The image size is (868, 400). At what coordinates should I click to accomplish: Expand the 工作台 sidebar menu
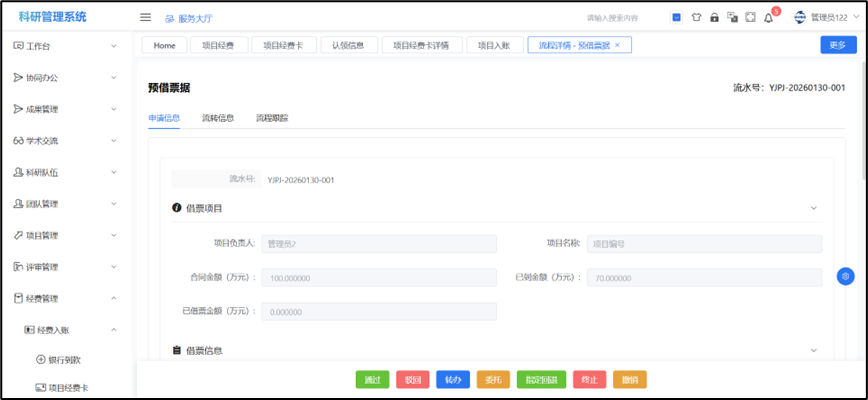click(x=66, y=46)
